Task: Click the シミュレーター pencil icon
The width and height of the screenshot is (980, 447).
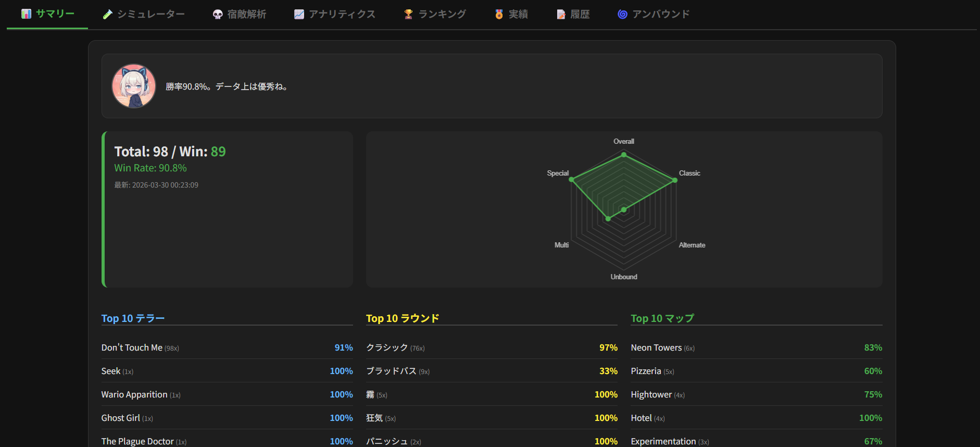Action: [107, 15]
